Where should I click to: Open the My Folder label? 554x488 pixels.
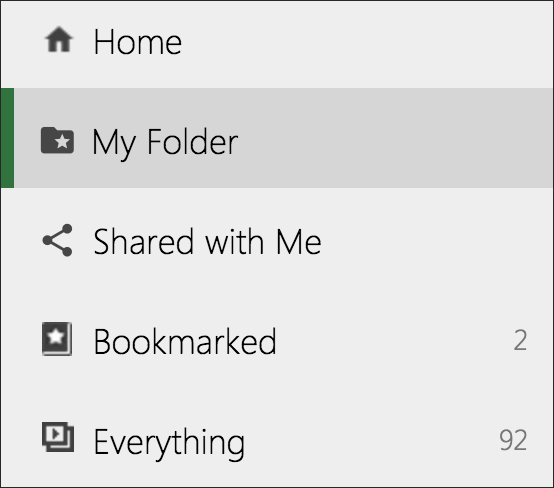[x=165, y=143]
